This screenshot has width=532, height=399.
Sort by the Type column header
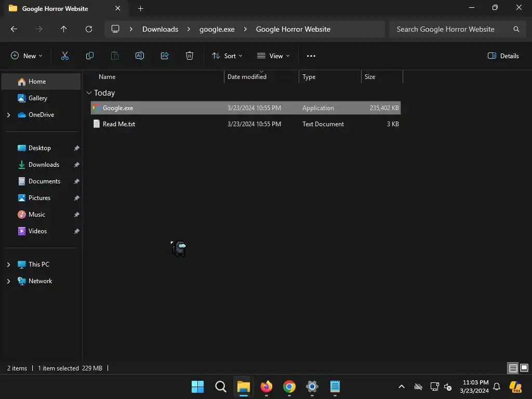pos(330,77)
